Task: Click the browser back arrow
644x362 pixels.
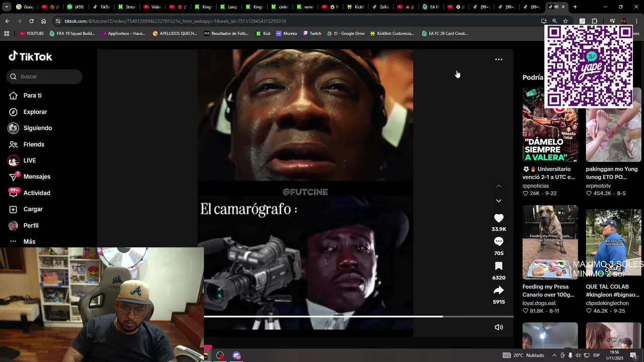Action: pyautogui.click(x=7, y=21)
